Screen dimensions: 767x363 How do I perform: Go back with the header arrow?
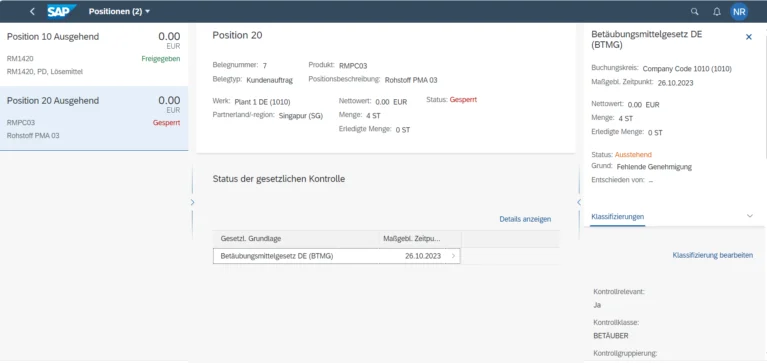tap(32, 11)
